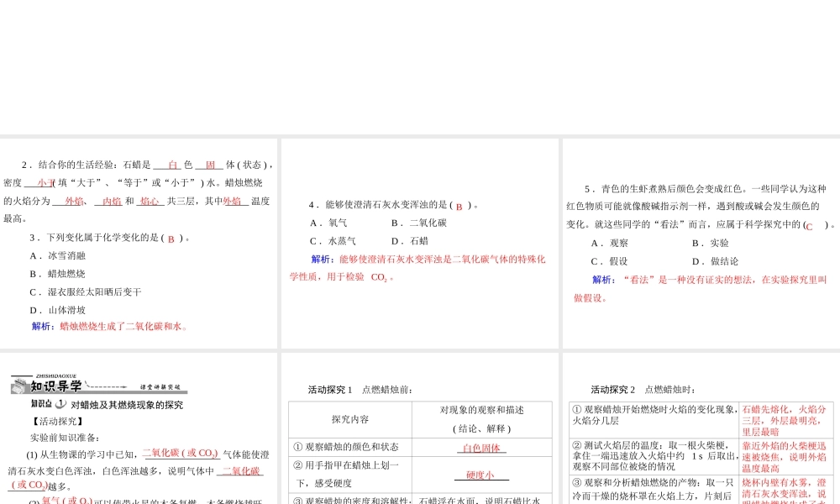The width and height of the screenshot is (840, 504).
Task: Select option 'D. 做结论' in question 5
Action: 715,261
